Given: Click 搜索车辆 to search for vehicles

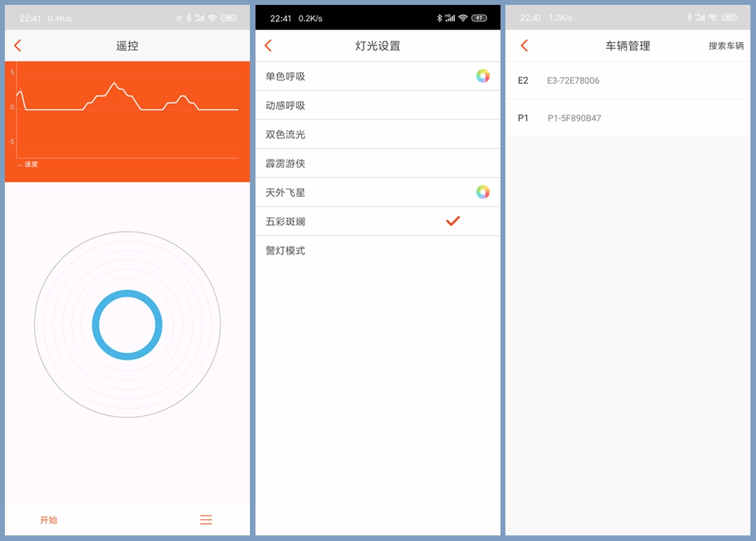Looking at the screenshot, I should [x=726, y=45].
